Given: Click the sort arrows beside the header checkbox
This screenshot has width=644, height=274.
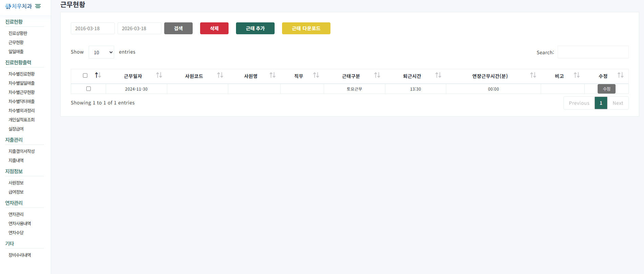Looking at the screenshot, I should [98, 75].
